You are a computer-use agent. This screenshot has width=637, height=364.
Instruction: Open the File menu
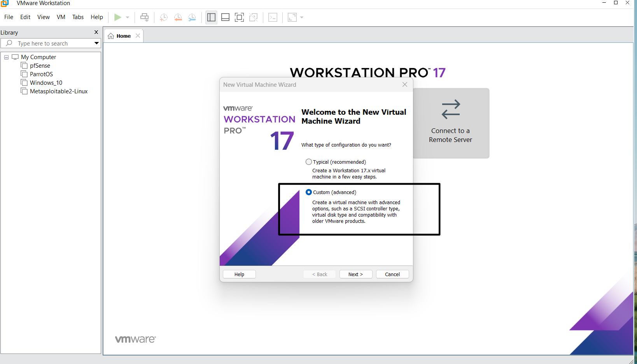tap(9, 17)
